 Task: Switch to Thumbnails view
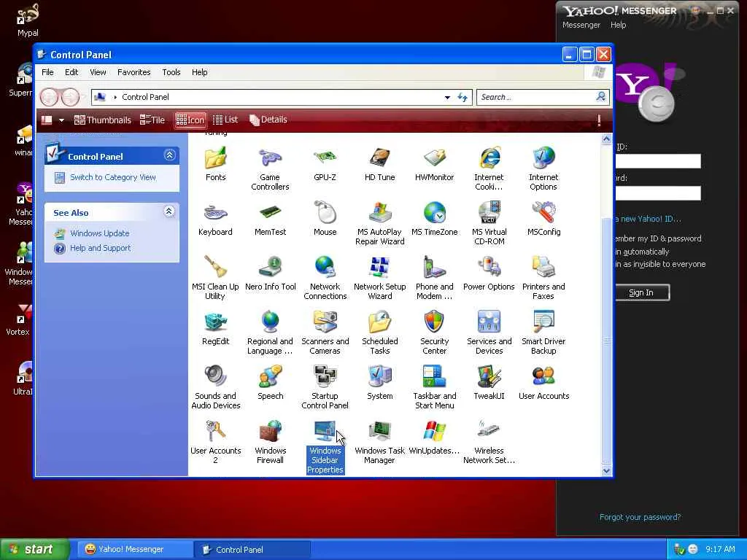point(102,120)
